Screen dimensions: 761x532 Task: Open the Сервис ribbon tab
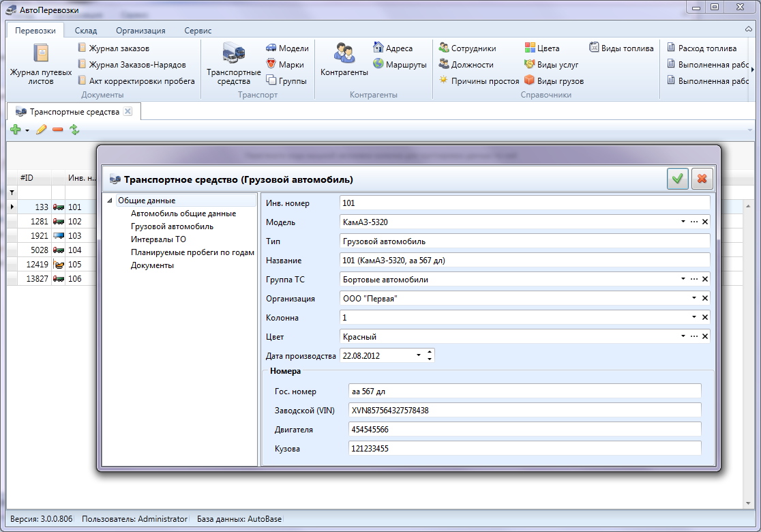[x=198, y=31]
